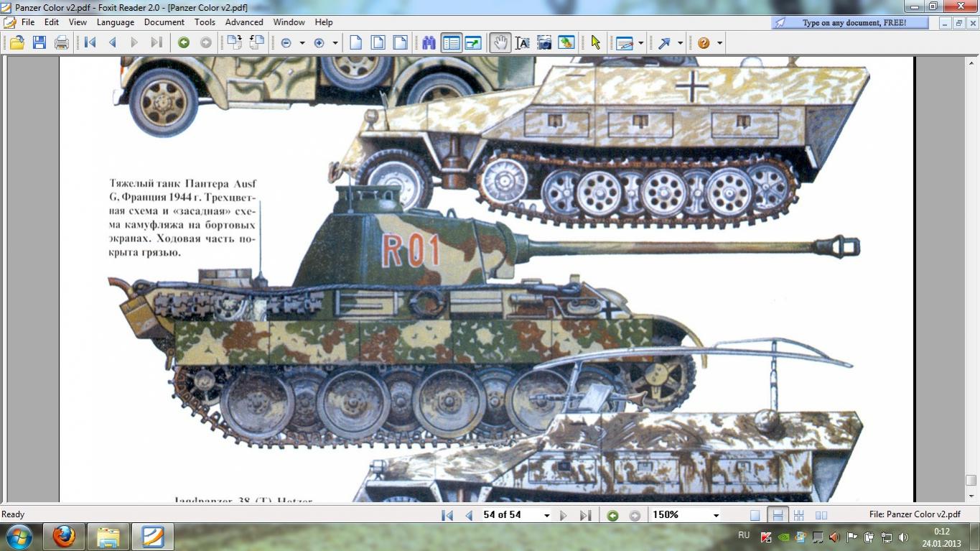Rotate the page clockwise
Image resolution: width=980 pixels, height=551 pixels.
[x=235, y=42]
